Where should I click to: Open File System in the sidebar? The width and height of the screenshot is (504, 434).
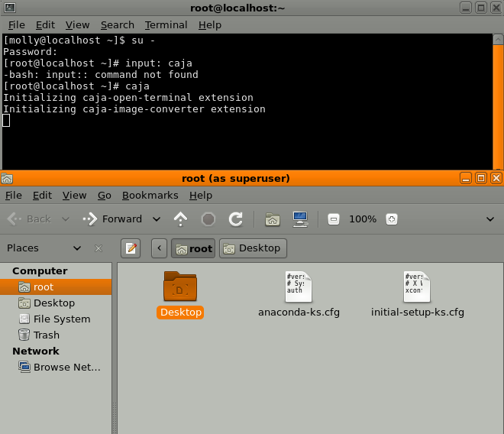click(x=56, y=319)
